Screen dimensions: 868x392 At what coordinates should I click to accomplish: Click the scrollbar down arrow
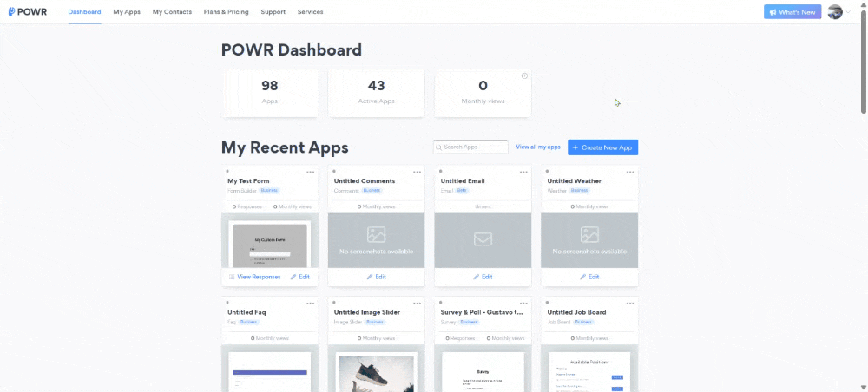864,388
